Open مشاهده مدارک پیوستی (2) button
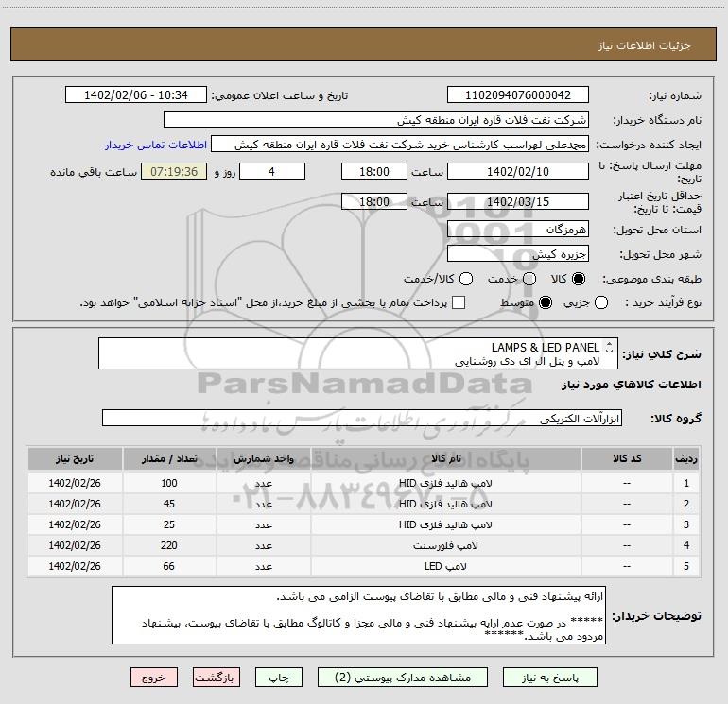Image resolution: width=728 pixels, height=704 pixels. [x=403, y=678]
